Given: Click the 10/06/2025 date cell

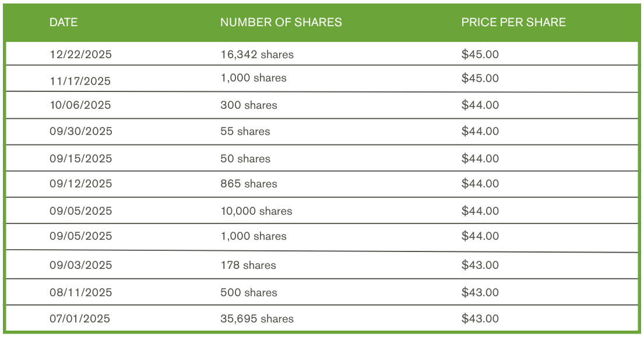Looking at the screenshot, I should 80,105.
